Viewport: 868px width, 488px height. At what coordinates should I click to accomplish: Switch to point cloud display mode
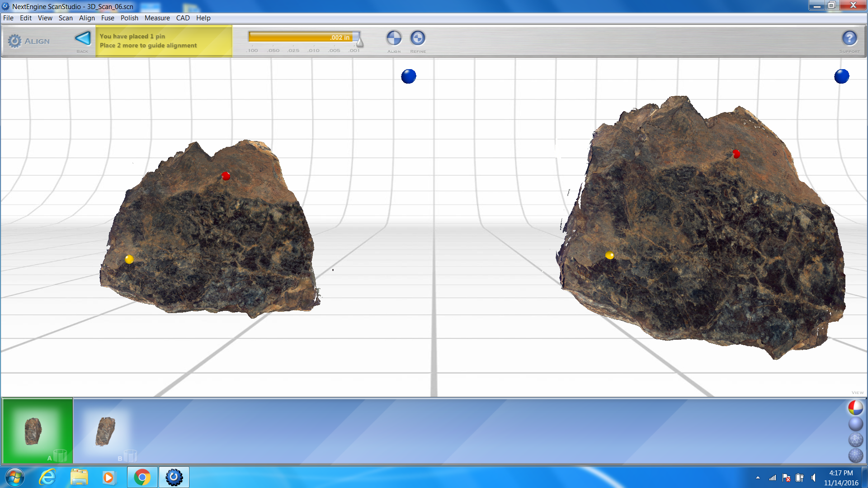point(856,455)
